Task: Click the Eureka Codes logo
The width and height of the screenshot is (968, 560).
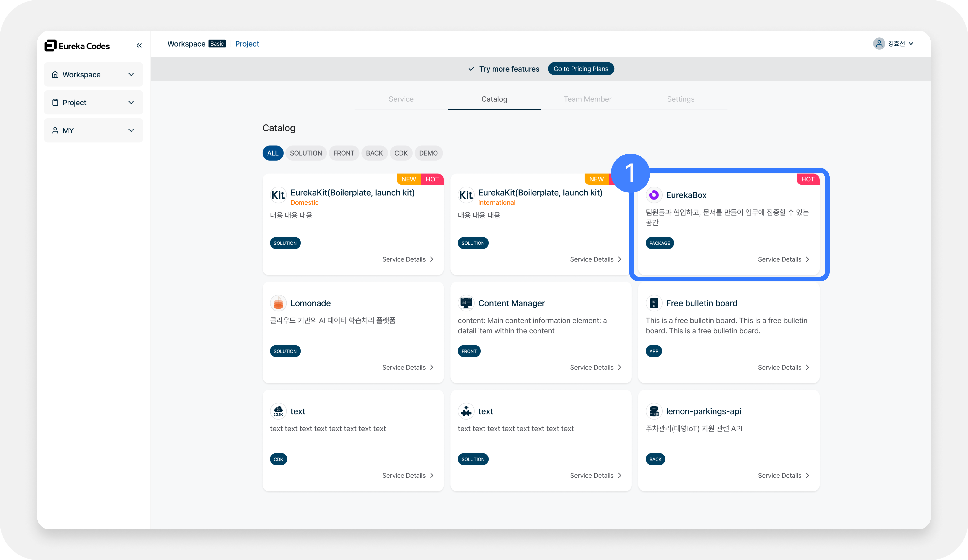Action: [77, 46]
